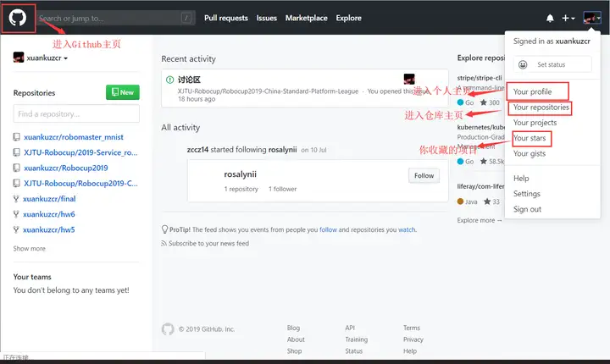Open footer Blog link
Viewport: 610px width, 364px height.
[293, 328]
